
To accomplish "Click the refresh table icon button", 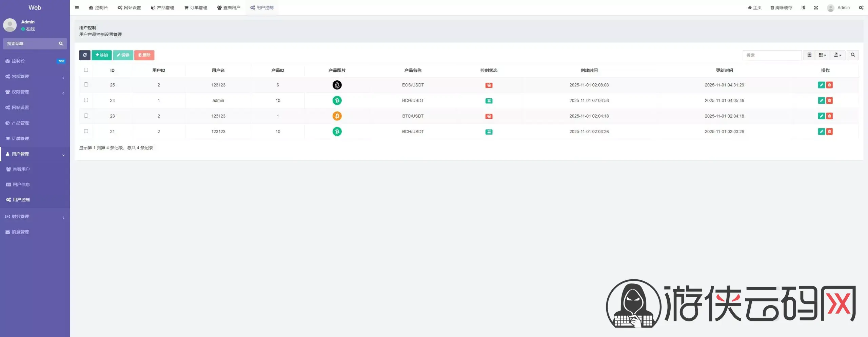I will (85, 55).
